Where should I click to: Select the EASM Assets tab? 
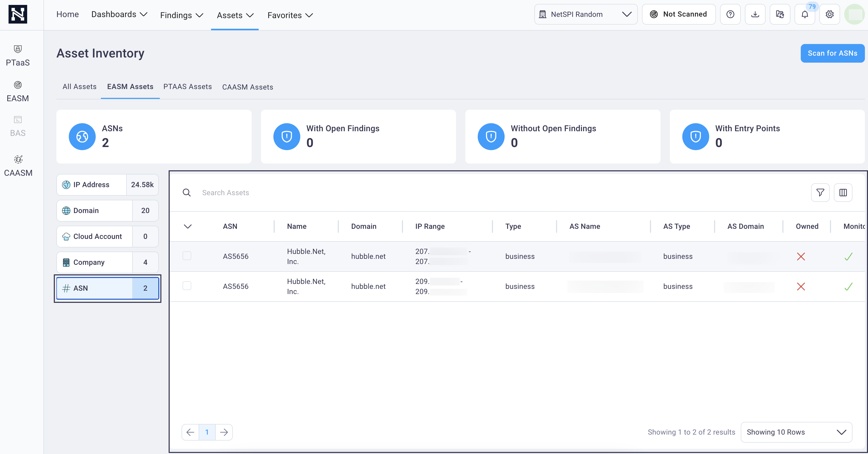130,87
